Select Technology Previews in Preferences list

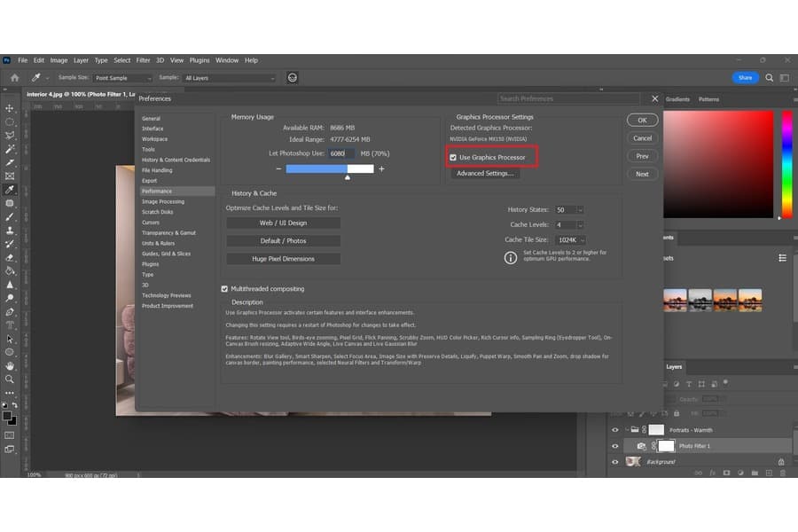[x=167, y=295]
